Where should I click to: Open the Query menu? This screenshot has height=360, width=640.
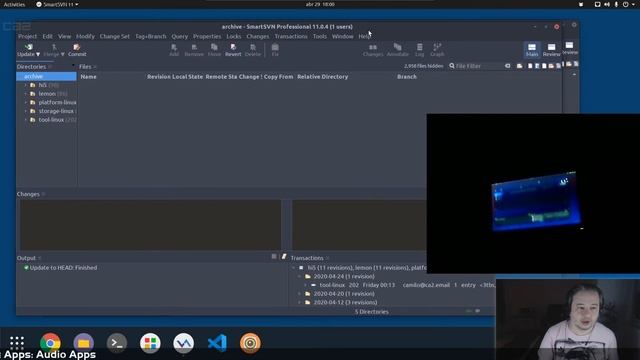(180, 36)
